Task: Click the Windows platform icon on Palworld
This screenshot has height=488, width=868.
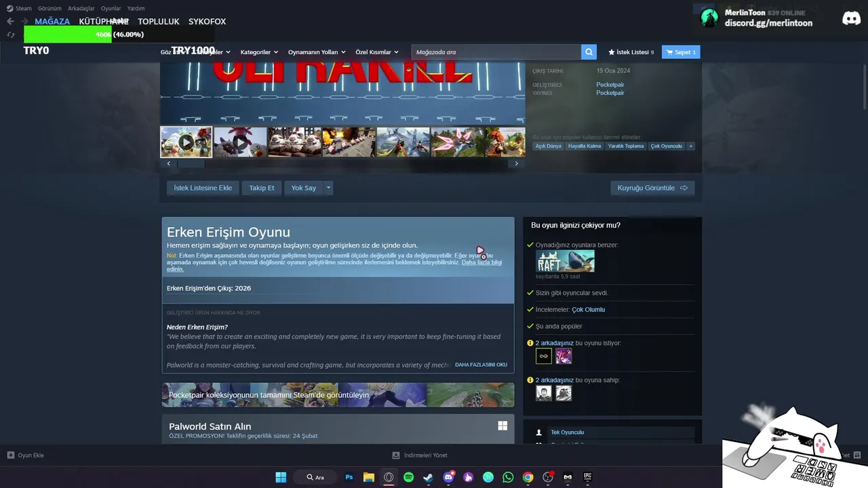Action: (502, 426)
